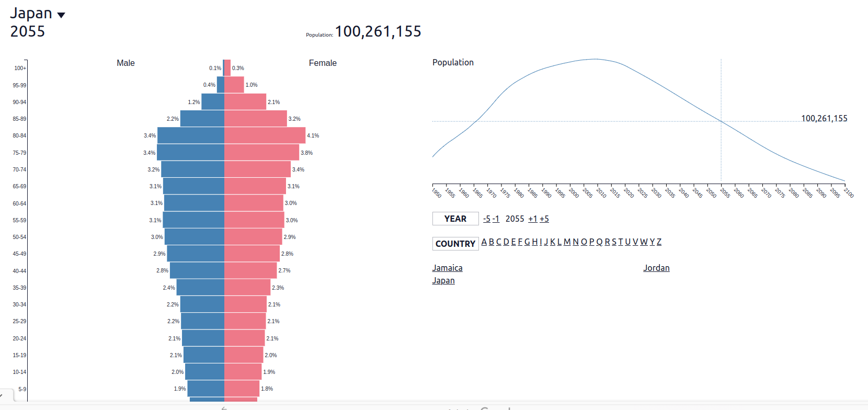Image resolution: width=868 pixels, height=410 pixels.
Task: Pick letter S in country index
Action: pyautogui.click(x=614, y=242)
